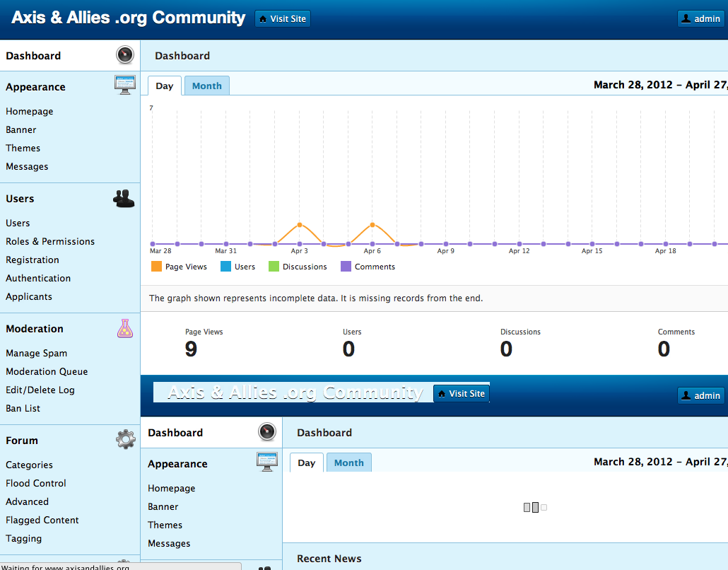Click the purple Mar 28 data point
This screenshot has height=570, width=728.
(153, 244)
